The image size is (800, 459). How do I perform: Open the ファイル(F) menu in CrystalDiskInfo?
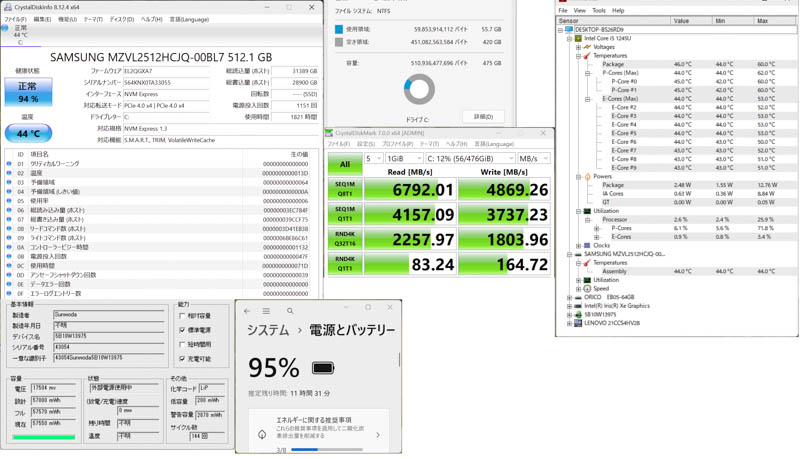(x=15, y=19)
